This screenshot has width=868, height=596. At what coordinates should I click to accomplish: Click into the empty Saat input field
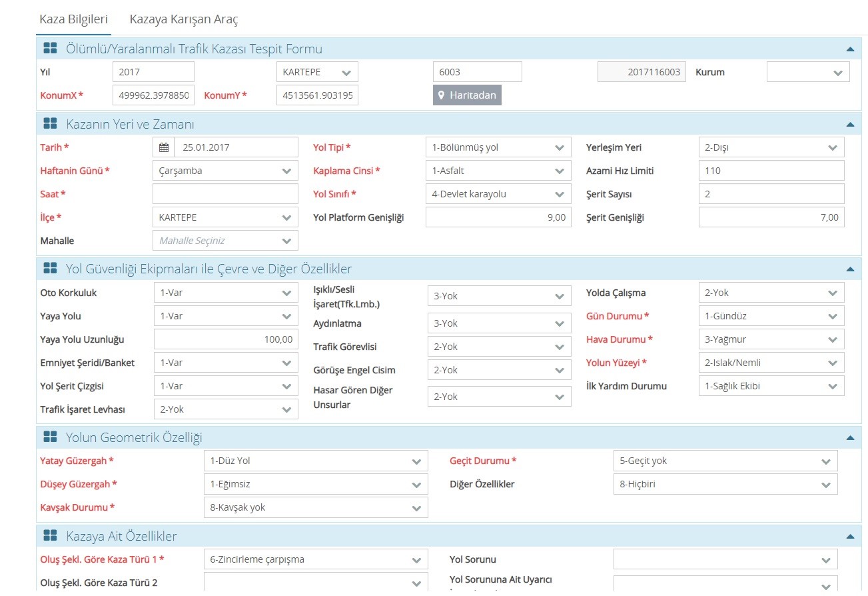tap(225, 194)
